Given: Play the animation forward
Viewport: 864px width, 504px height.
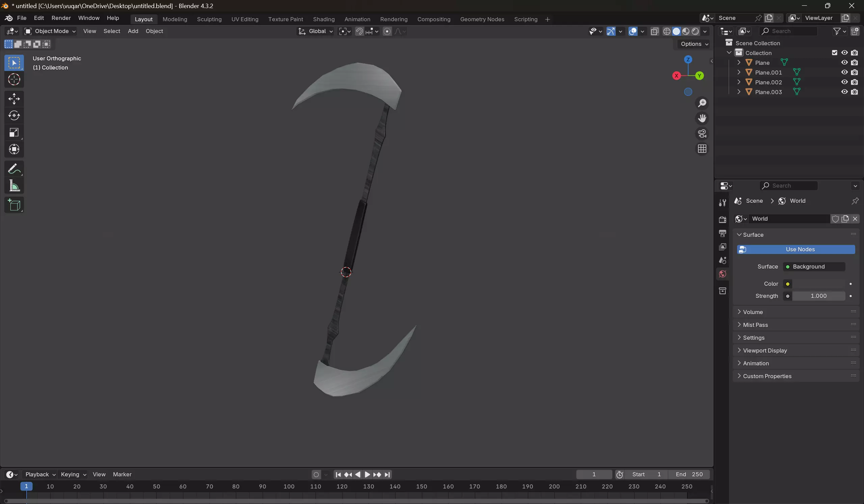Looking at the screenshot, I should [367, 475].
